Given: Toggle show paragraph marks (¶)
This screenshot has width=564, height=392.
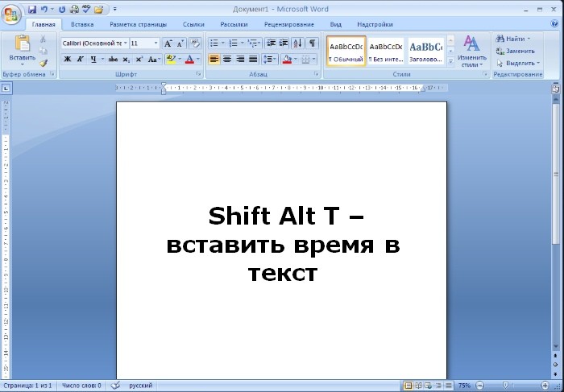Looking at the screenshot, I should pyautogui.click(x=312, y=43).
